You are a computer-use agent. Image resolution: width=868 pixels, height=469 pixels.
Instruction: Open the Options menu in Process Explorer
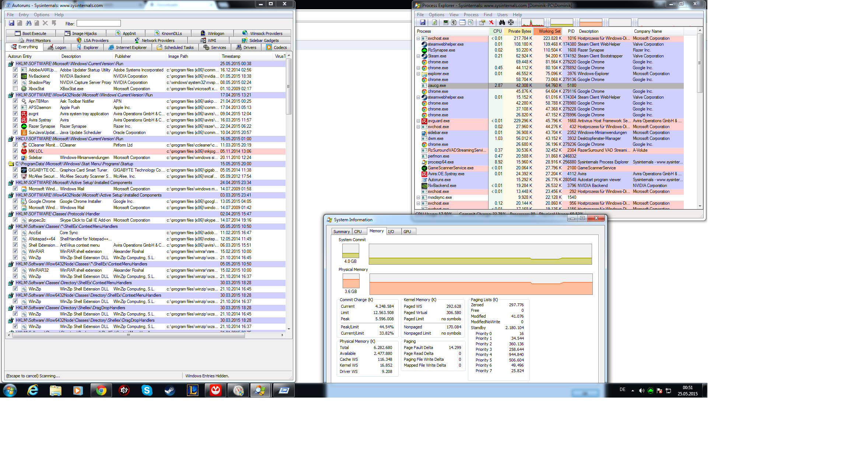[436, 15]
